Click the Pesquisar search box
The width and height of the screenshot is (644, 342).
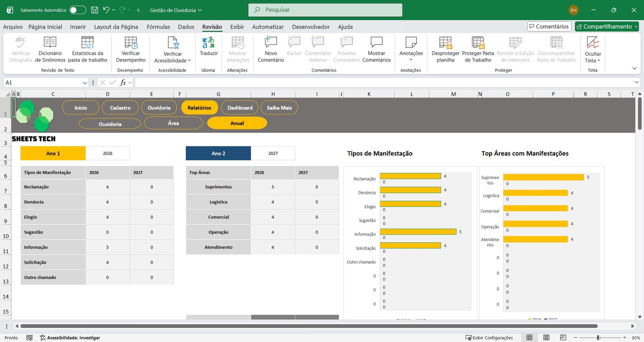pyautogui.click(x=325, y=10)
